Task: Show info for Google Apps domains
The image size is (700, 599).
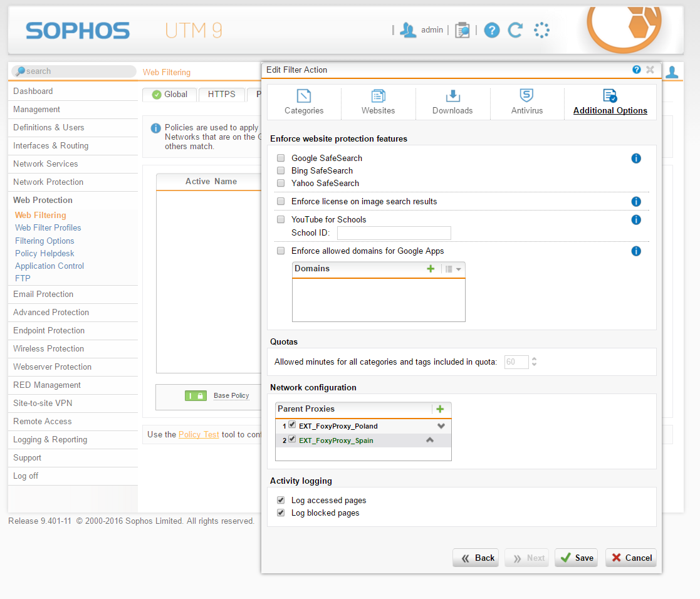Action: [x=636, y=251]
